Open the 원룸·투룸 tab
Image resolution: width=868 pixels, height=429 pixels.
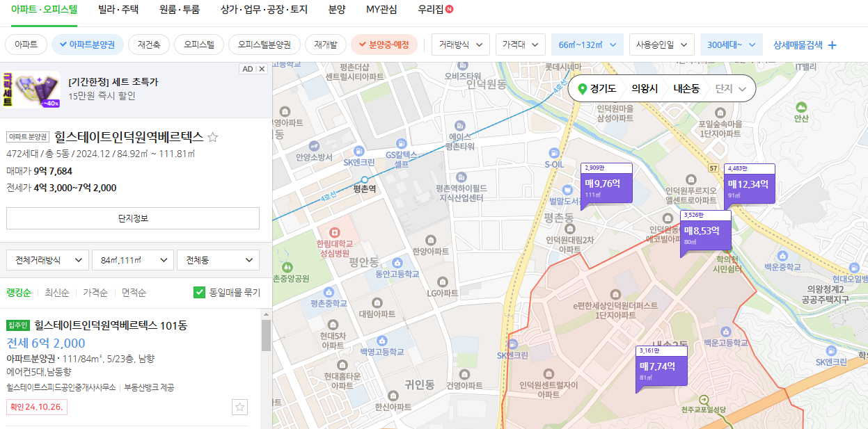[x=180, y=10]
